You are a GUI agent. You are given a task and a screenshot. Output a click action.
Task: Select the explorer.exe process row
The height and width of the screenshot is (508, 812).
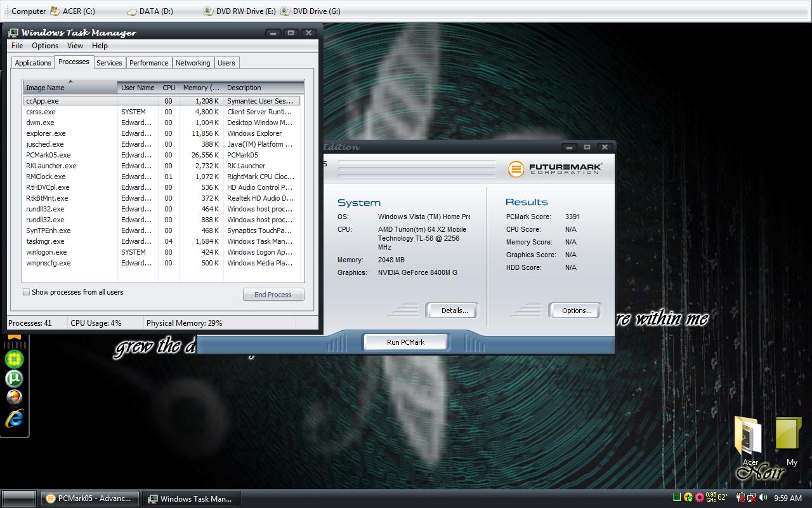point(162,133)
